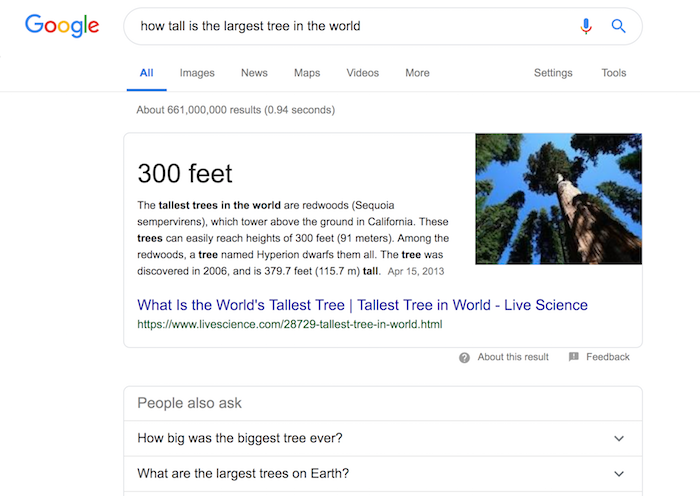This screenshot has width=700, height=496.
Task: Click the About this result text
Action: pyautogui.click(x=513, y=357)
